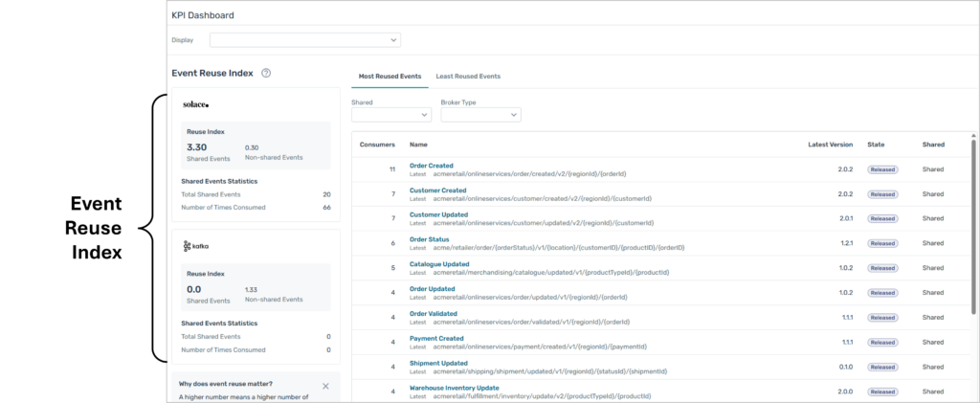The height and width of the screenshot is (403, 980).
Task: Switch to Least Reused Events tab
Action: click(x=468, y=76)
